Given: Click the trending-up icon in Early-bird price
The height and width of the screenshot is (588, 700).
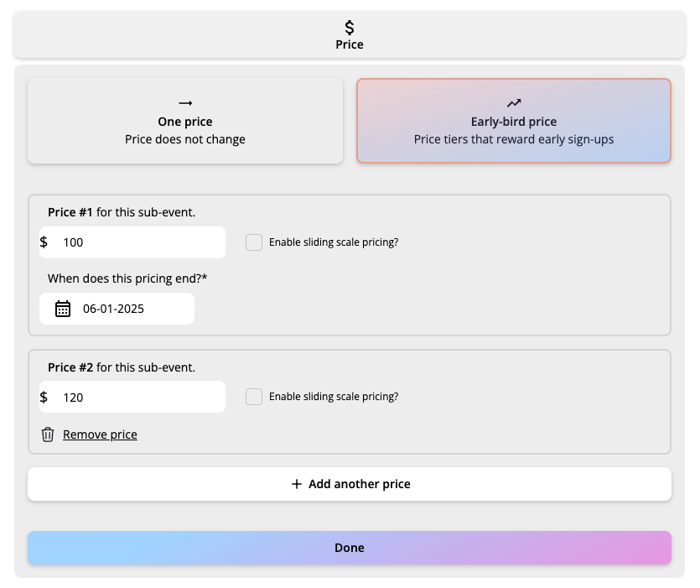Looking at the screenshot, I should pos(514,102).
